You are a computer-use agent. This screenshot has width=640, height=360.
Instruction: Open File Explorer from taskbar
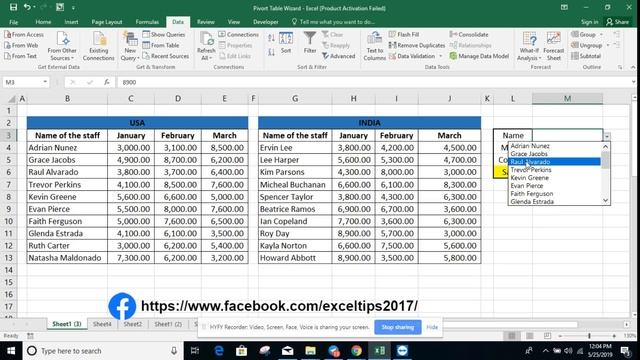pos(310,351)
